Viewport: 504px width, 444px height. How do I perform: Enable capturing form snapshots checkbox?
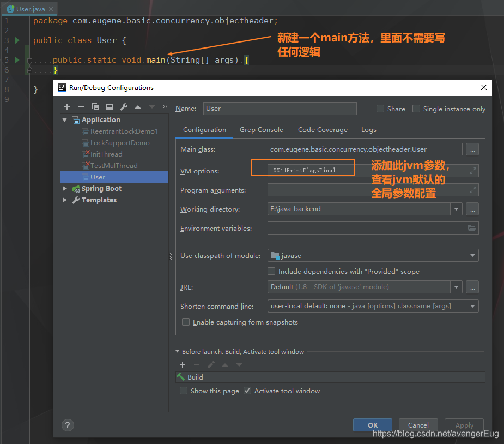186,322
